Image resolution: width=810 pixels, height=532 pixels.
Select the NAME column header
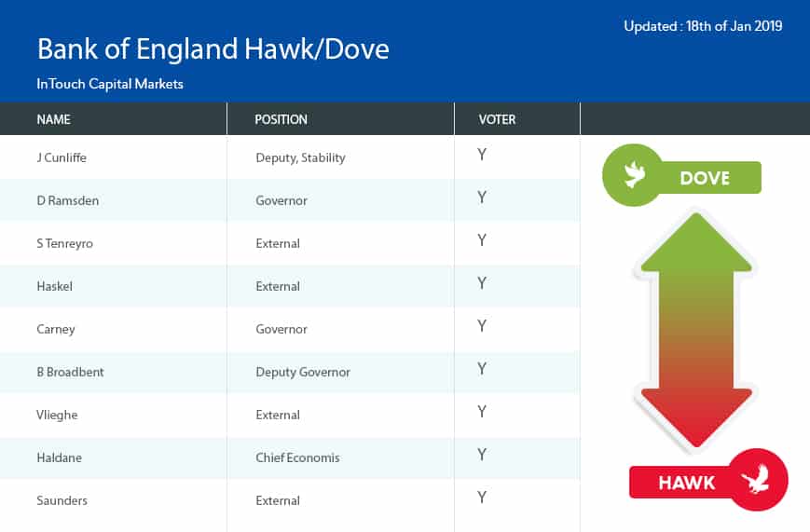coord(54,119)
